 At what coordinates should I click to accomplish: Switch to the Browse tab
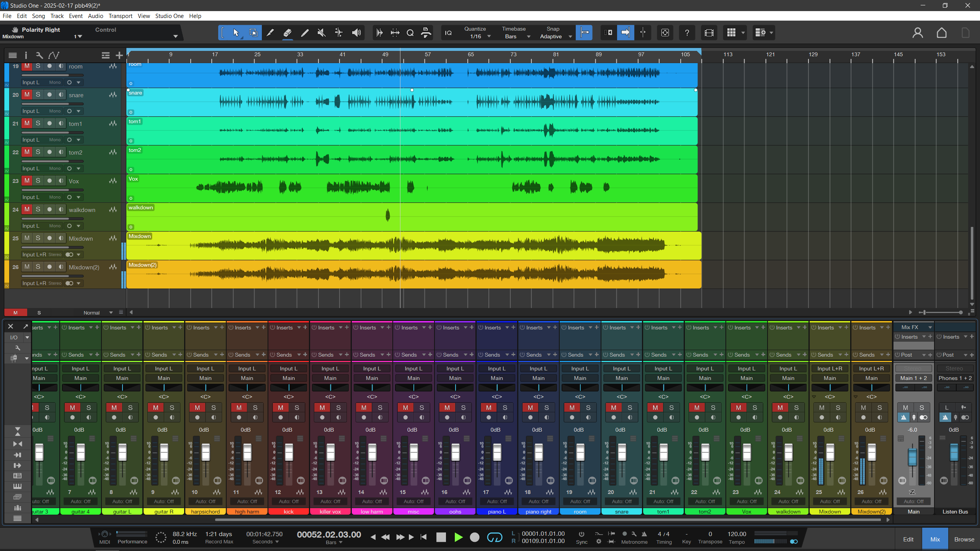(x=964, y=540)
